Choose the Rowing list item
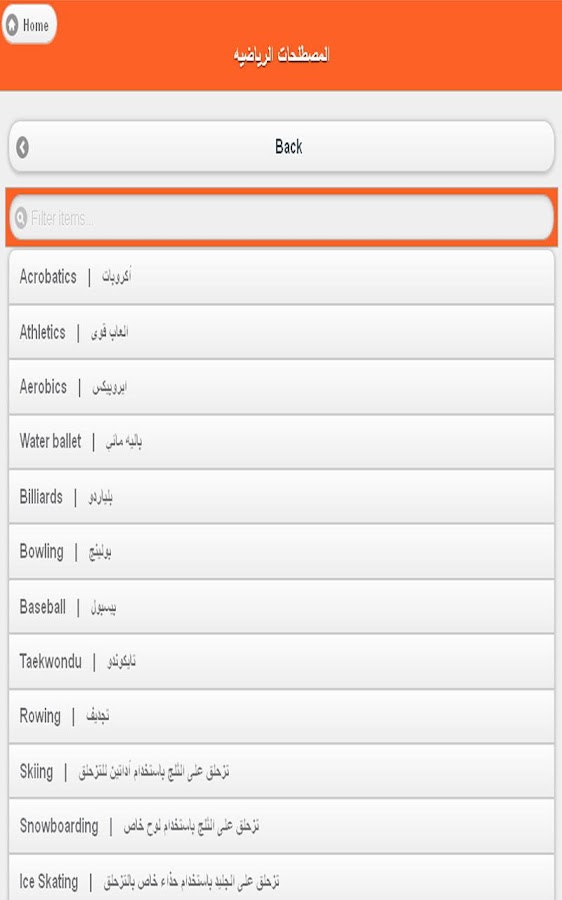 (x=281, y=716)
